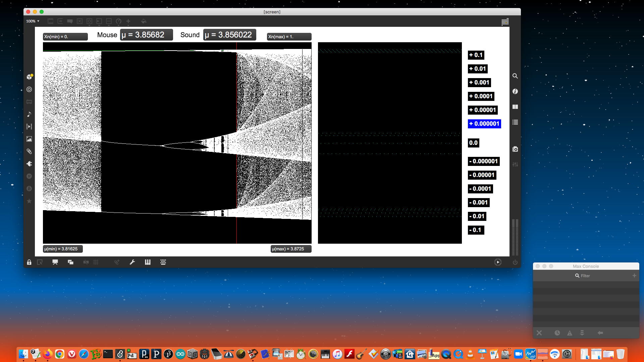Click the patcher lock icon
644x362 pixels.
pyautogui.click(x=29, y=262)
